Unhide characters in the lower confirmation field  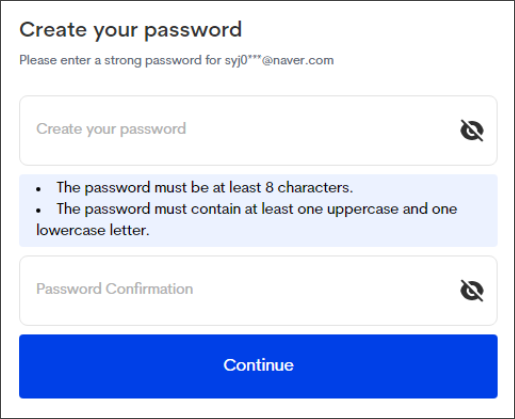[x=472, y=290]
